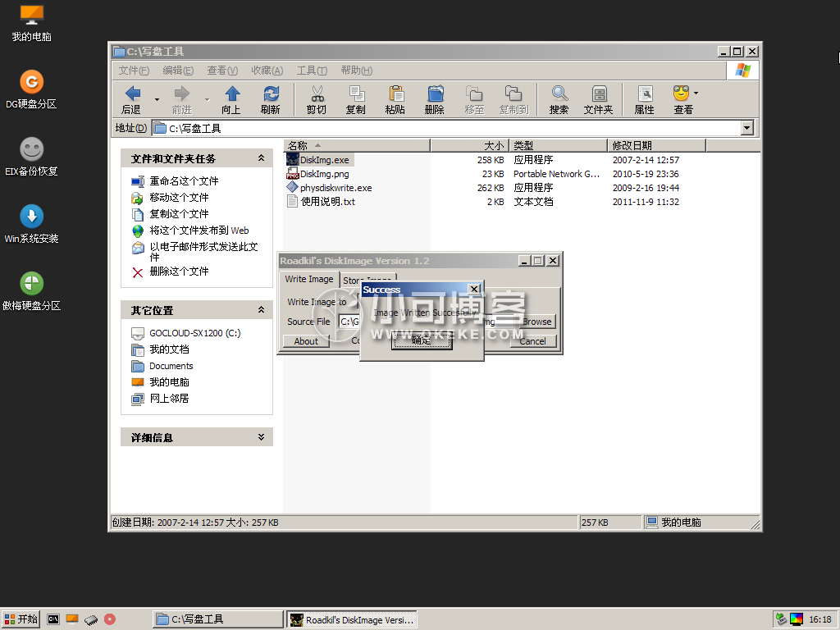Open Win系统安装 desktop icon
The height and width of the screenshot is (630, 840).
pyautogui.click(x=32, y=224)
